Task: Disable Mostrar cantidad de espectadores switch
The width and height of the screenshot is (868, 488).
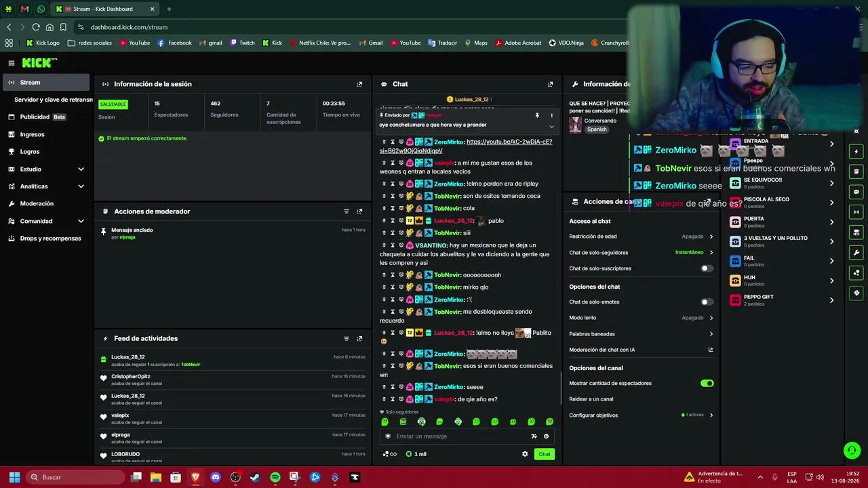Action: 707,384
